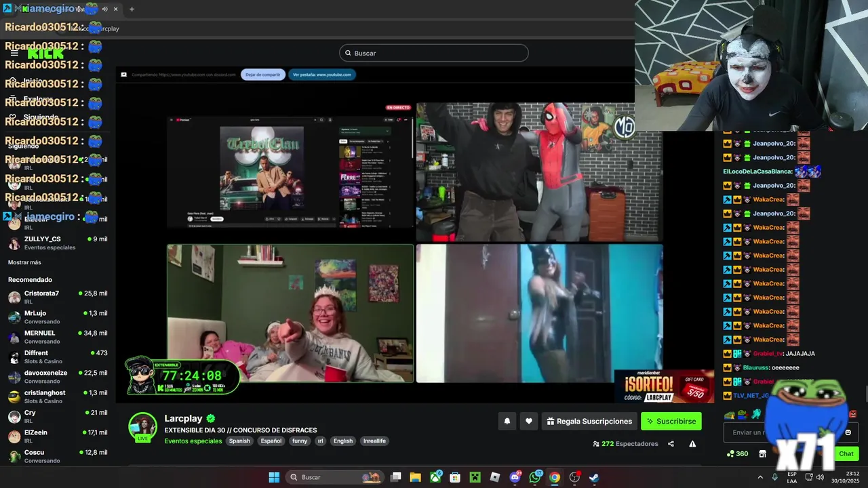Click the green Chat send button

pyautogui.click(x=846, y=453)
